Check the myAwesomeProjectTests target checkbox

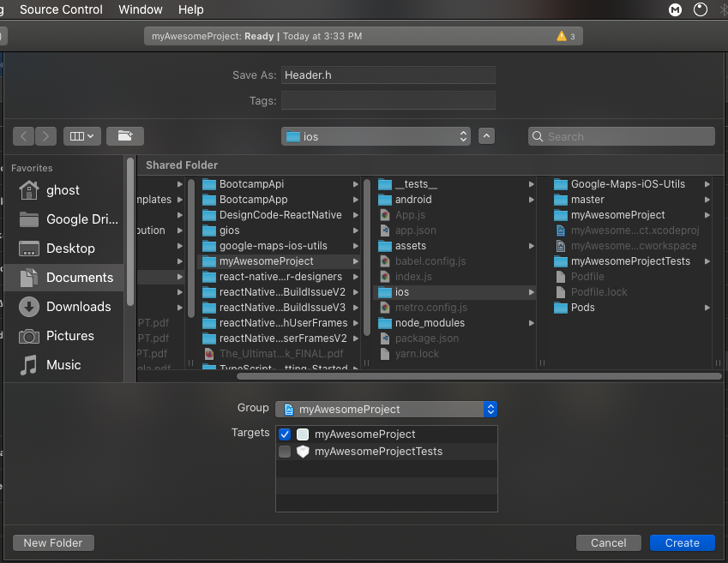coord(285,452)
